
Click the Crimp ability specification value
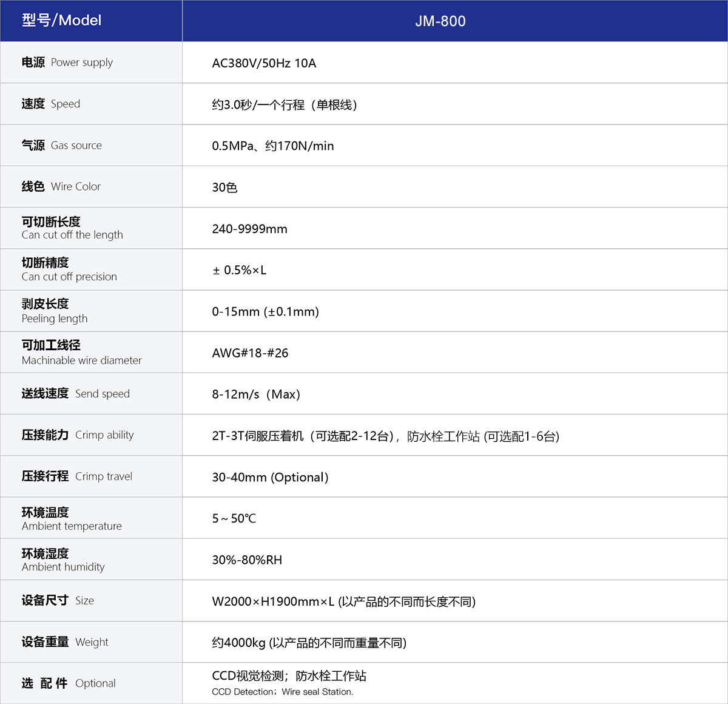click(386, 436)
